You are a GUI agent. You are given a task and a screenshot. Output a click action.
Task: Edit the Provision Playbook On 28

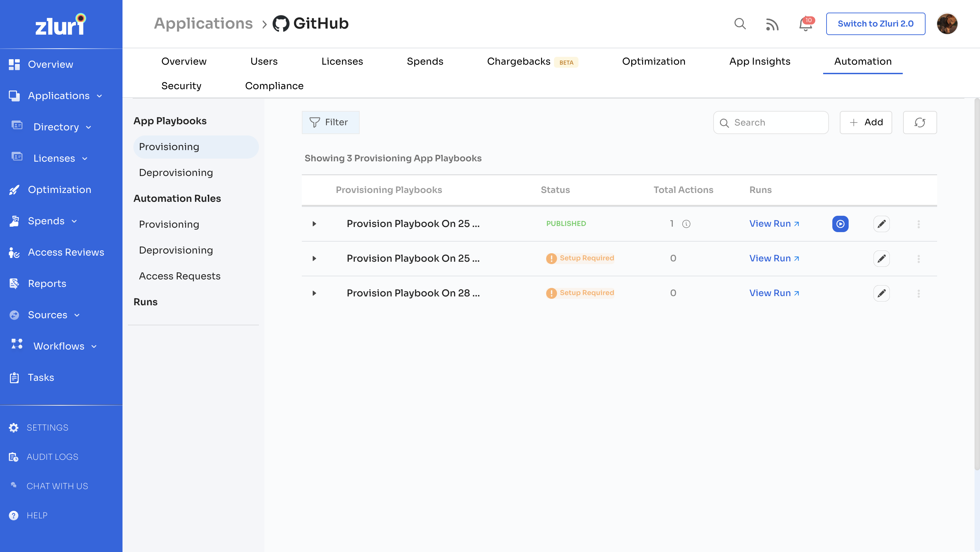click(881, 293)
